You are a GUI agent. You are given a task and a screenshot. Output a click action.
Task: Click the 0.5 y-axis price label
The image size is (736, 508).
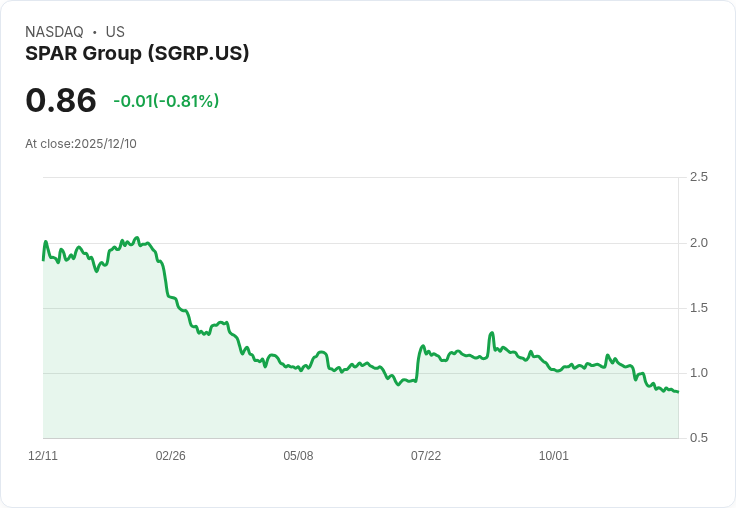click(x=698, y=438)
